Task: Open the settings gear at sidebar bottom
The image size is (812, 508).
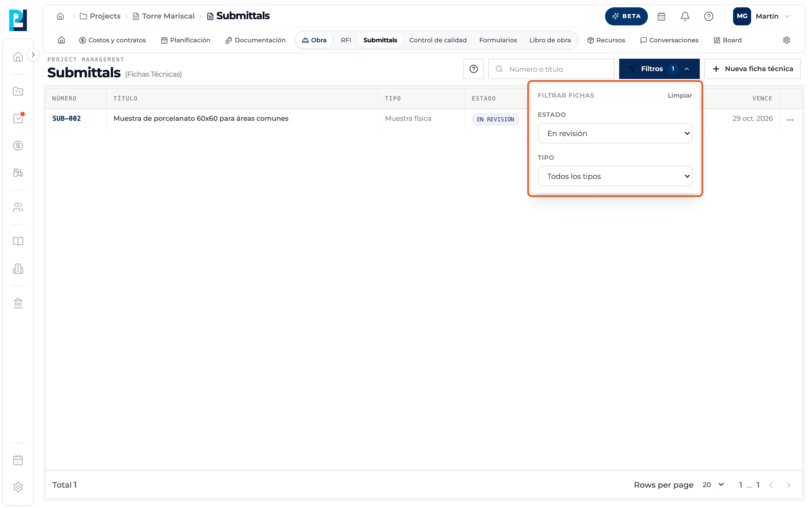Action: [x=18, y=487]
